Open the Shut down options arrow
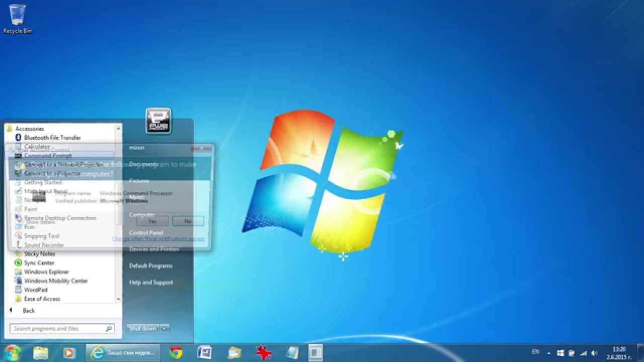 tap(165, 328)
